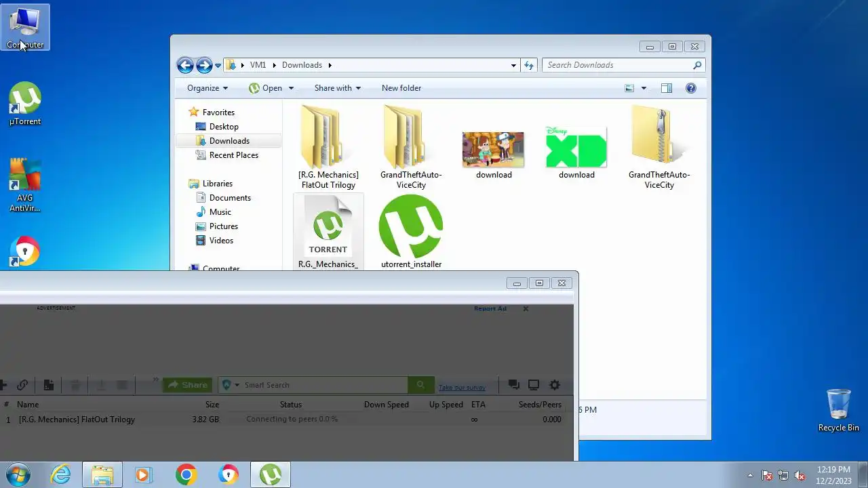This screenshot has height=488, width=868.
Task: Click the Add Torrent from URL link icon
Action: (x=22, y=385)
